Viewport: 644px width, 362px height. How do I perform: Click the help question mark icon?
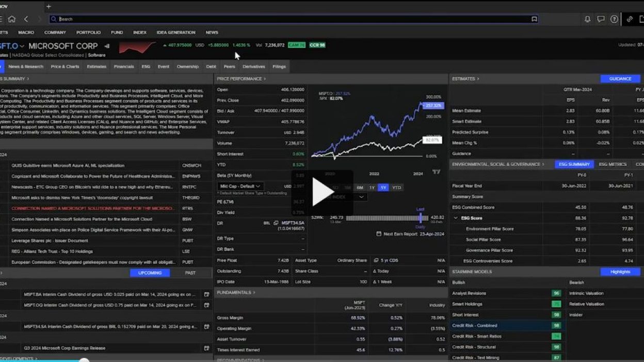[614, 19]
